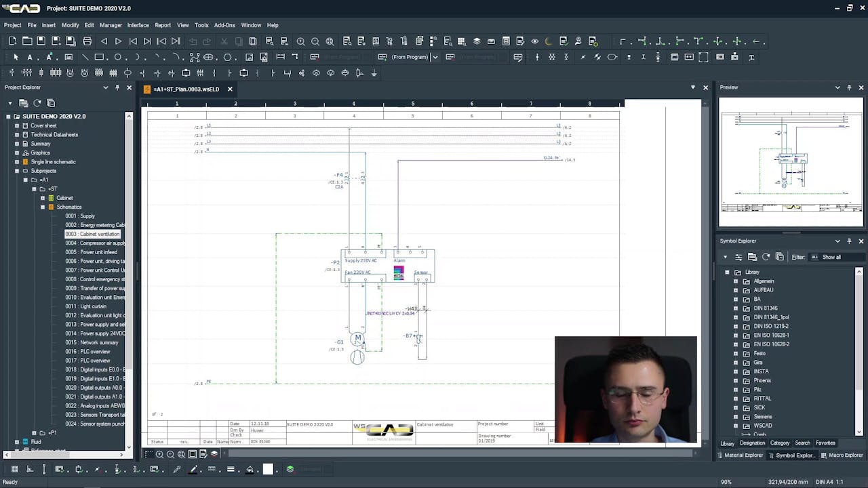
Task: Switch to the Material Explorer tab
Action: coord(740,455)
